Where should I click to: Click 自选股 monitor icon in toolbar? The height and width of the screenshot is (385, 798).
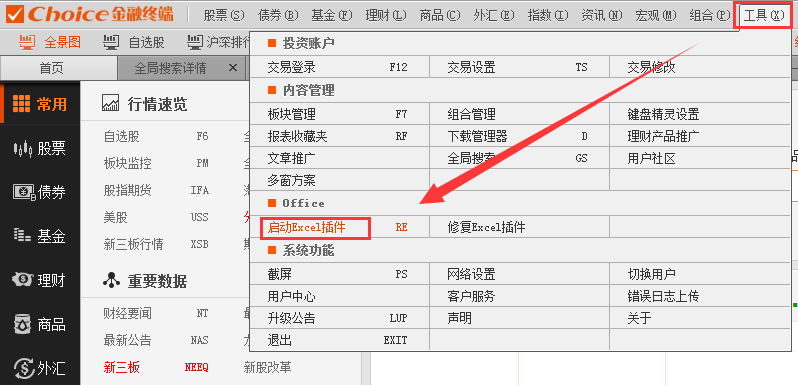coord(111,42)
